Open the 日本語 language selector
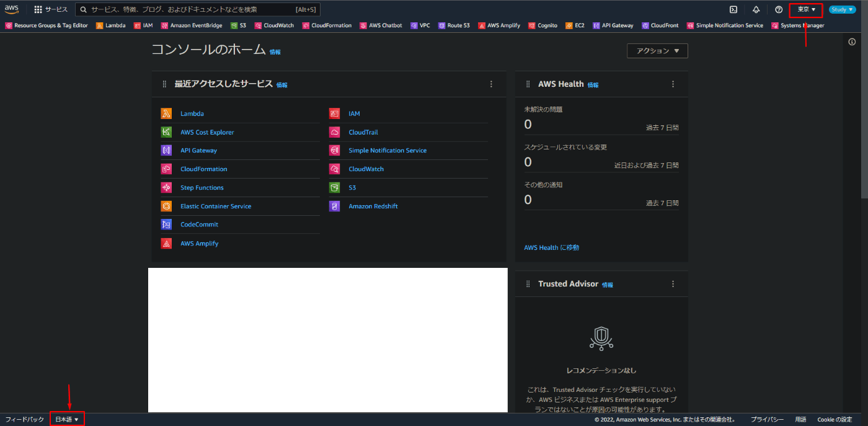Image resolution: width=868 pixels, height=426 pixels. 67,419
